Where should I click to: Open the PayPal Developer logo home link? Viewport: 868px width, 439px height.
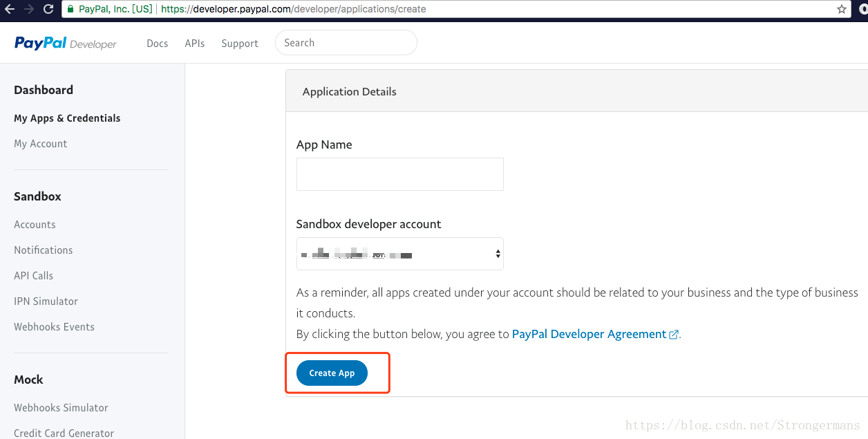66,43
